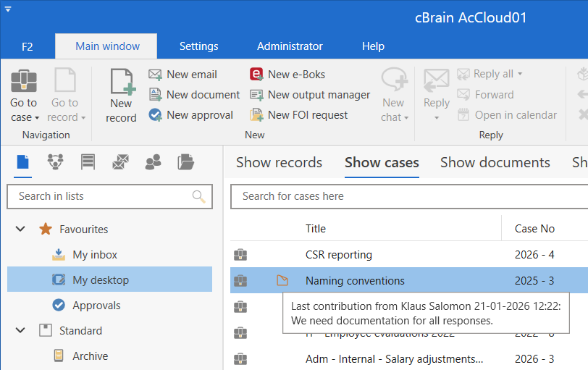The width and height of the screenshot is (588, 370).
Task: Click the New output manager icon
Action: click(256, 95)
